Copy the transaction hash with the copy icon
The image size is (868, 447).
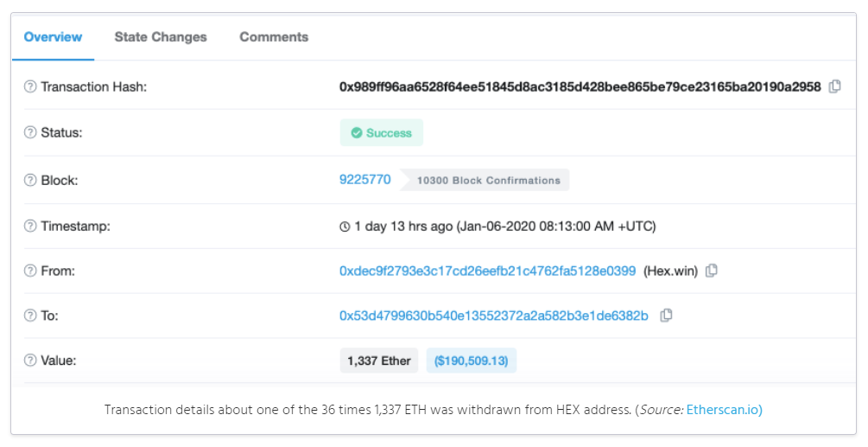(x=835, y=86)
